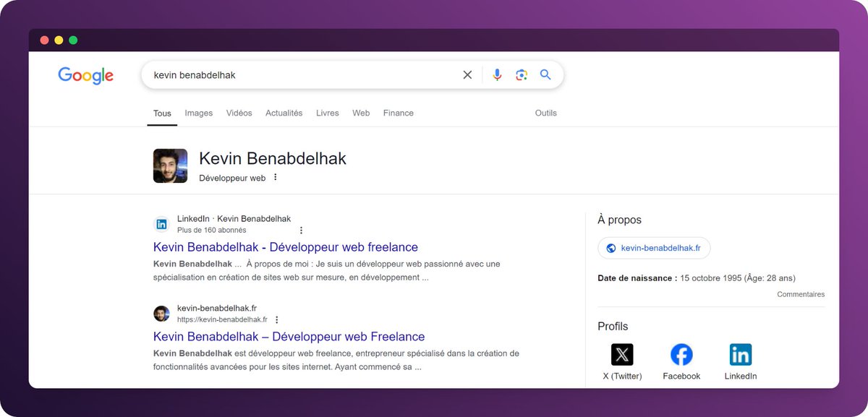Viewport: 868px width, 417px height.
Task: Click Commentaires feedback link
Action: pyautogui.click(x=801, y=294)
